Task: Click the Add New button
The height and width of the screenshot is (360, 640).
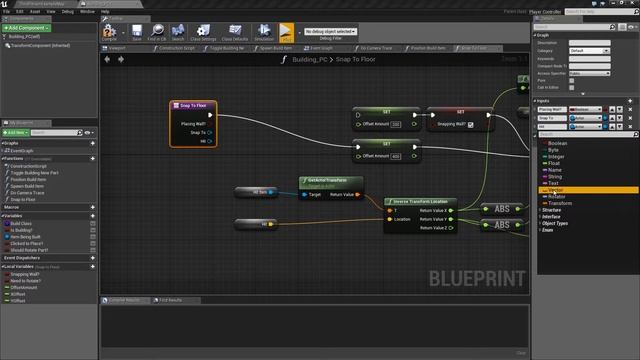Action: (x=16, y=133)
